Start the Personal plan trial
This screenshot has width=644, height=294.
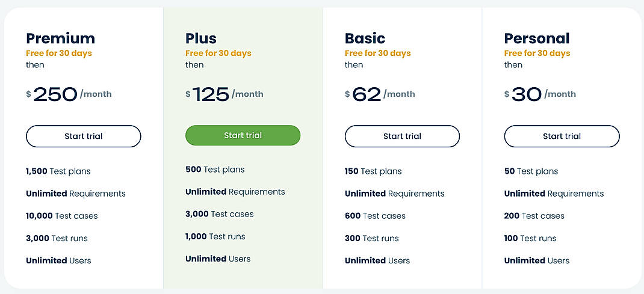coord(562,136)
